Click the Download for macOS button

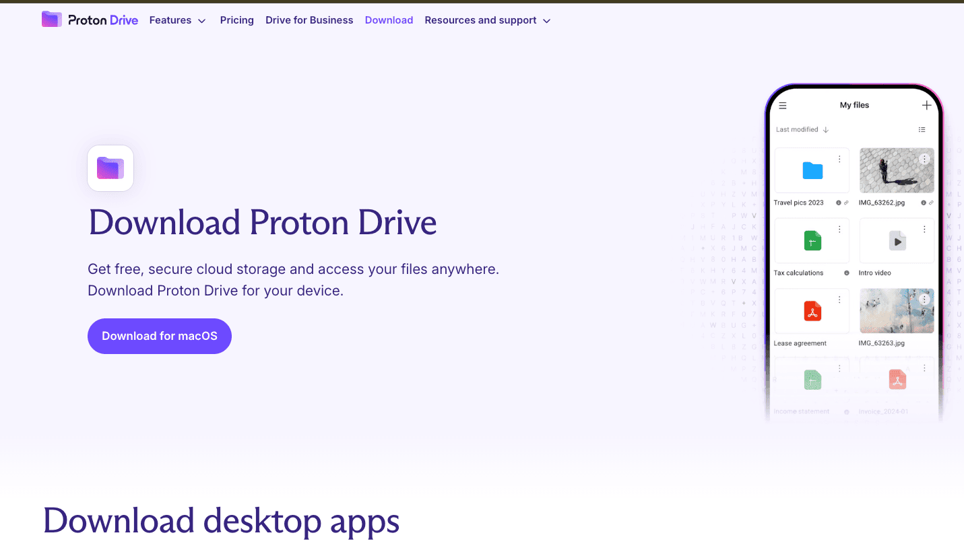pyautogui.click(x=159, y=336)
